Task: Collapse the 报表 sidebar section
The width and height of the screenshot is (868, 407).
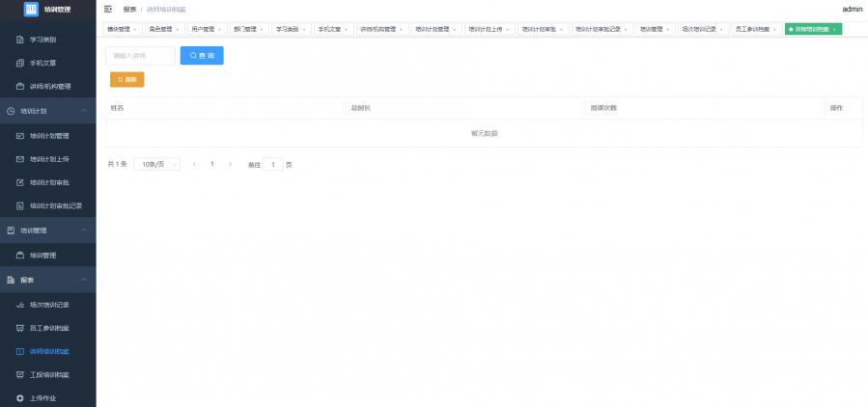Action: pyautogui.click(x=84, y=280)
